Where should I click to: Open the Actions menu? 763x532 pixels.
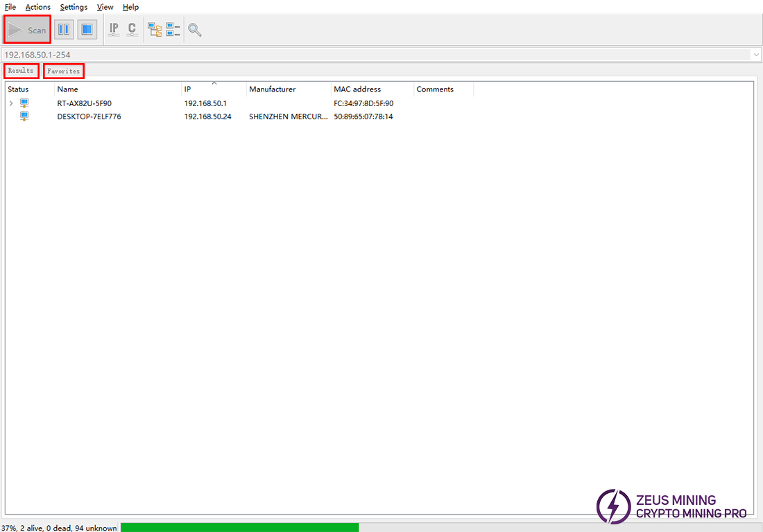[38, 7]
